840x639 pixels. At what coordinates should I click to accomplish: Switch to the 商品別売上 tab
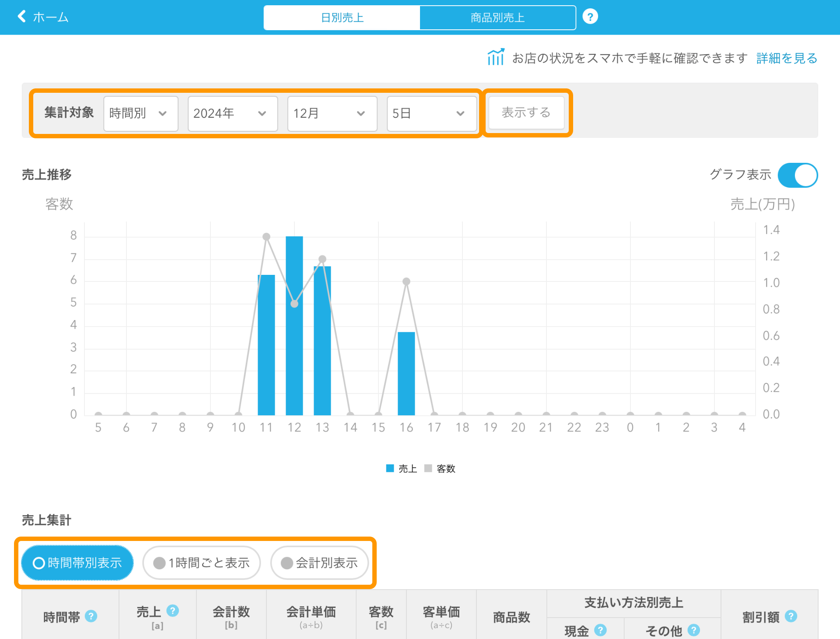(497, 18)
